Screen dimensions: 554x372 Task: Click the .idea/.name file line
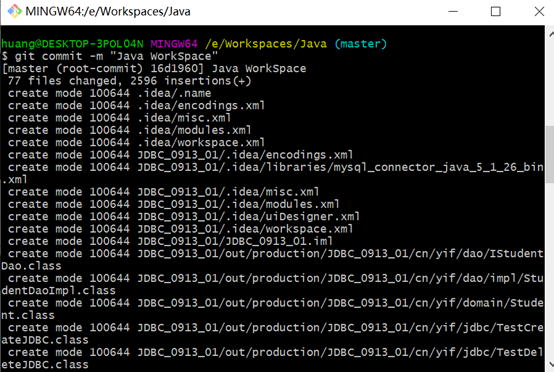click(x=110, y=93)
